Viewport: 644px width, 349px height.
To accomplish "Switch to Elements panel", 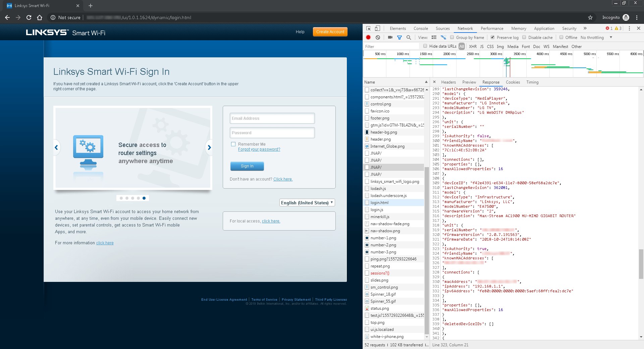I will tap(398, 29).
